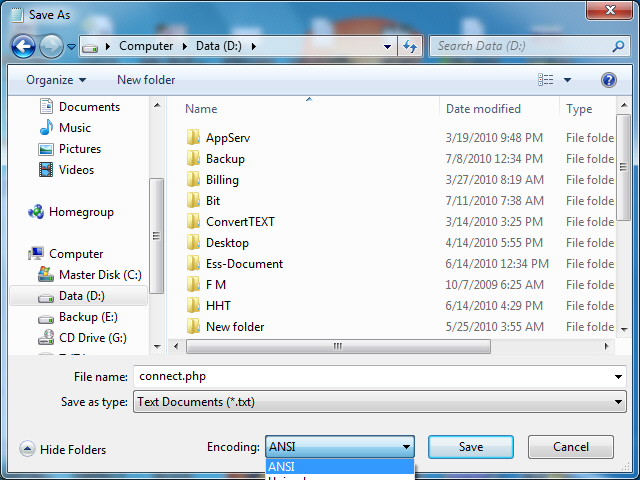Image resolution: width=640 pixels, height=480 pixels.
Task: Click the file list scroll up arrow
Action: (x=624, y=105)
